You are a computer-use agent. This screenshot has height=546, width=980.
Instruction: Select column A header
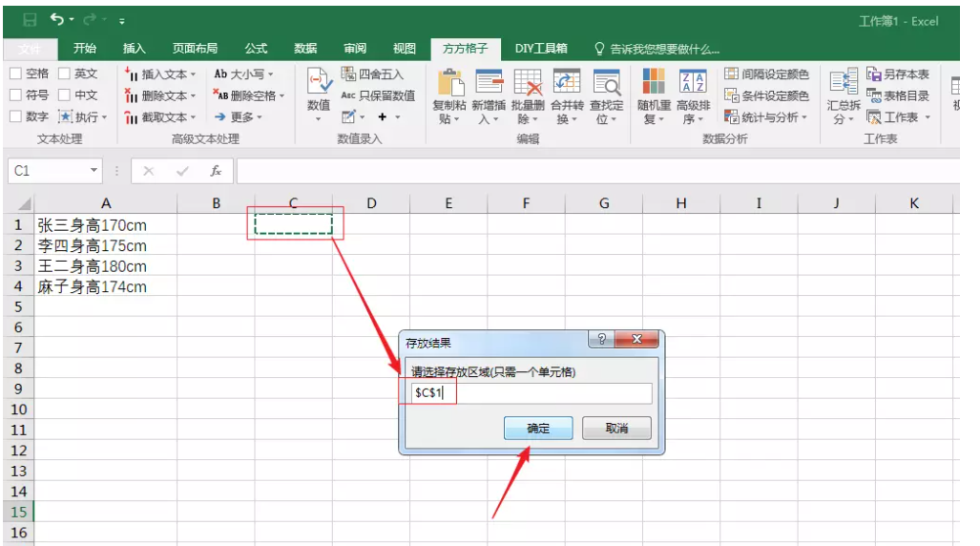click(106, 203)
